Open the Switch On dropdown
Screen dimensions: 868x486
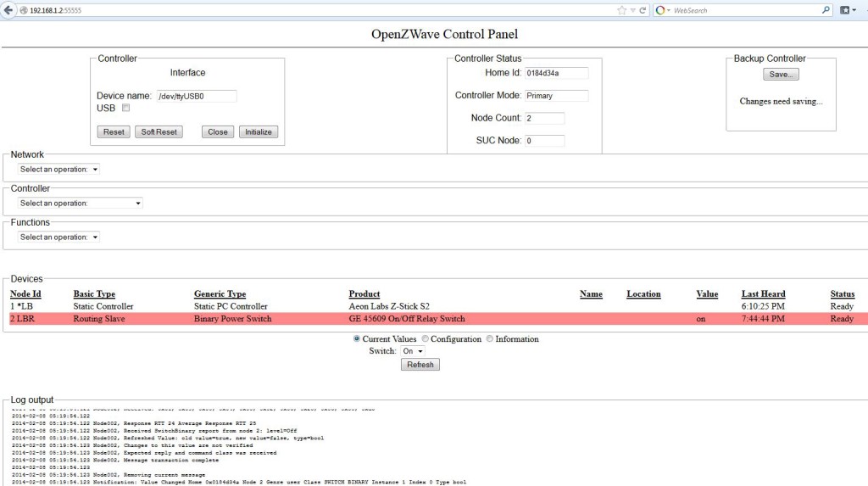pyautogui.click(x=413, y=351)
